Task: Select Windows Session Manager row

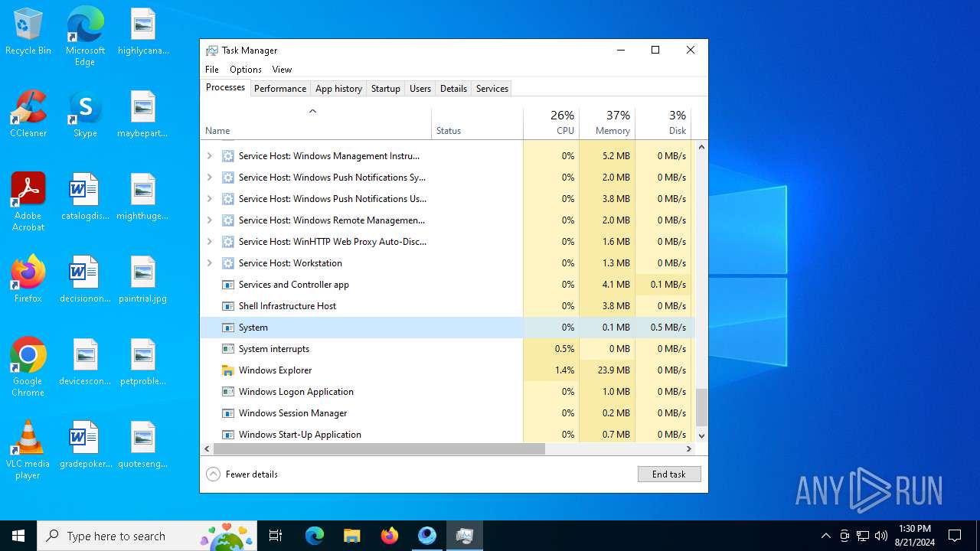Action: coord(447,412)
